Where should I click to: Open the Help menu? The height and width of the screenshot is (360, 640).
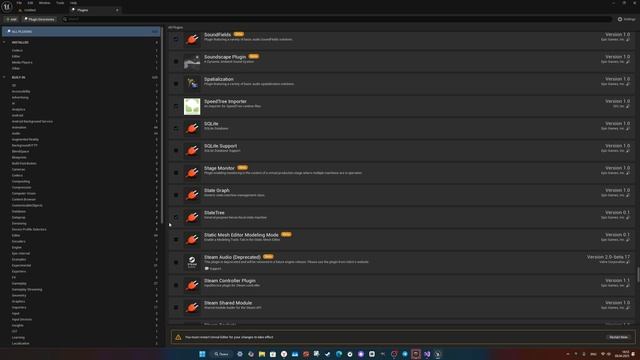point(73,3)
